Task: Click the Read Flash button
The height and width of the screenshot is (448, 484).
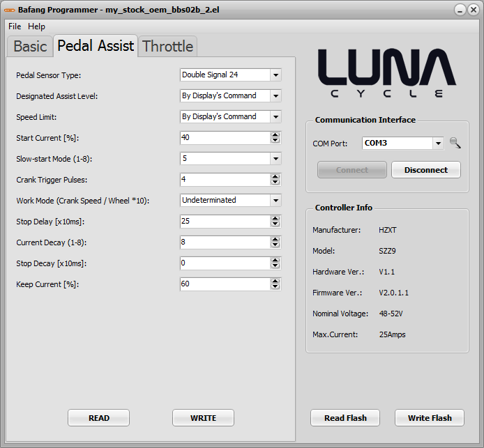Action: click(x=345, y=418)
